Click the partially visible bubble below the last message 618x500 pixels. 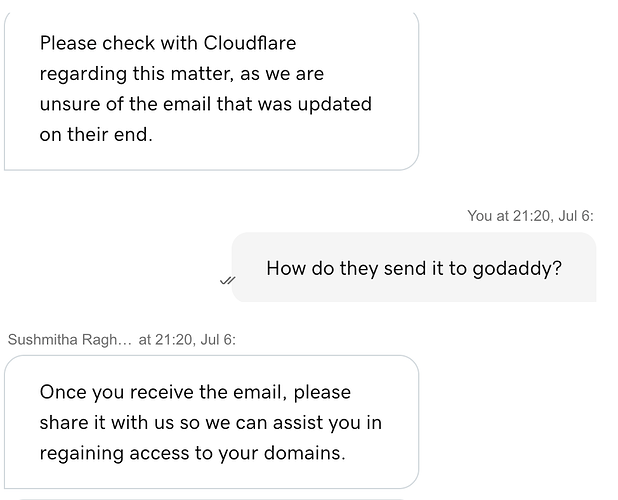click(x=211, y=499)
